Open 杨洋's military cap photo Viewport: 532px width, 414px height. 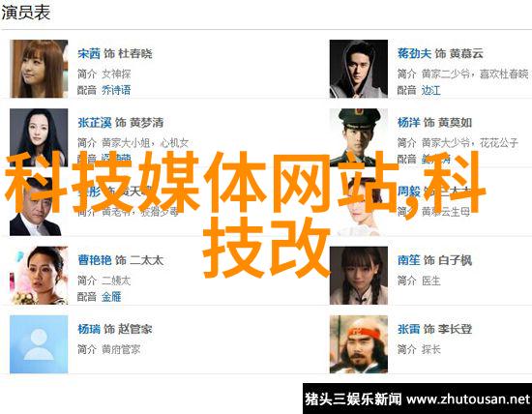pos(359,137)
